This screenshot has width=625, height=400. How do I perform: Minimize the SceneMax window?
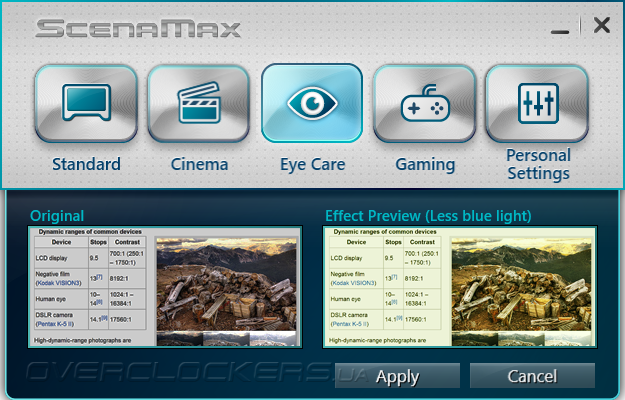point(560,31)
